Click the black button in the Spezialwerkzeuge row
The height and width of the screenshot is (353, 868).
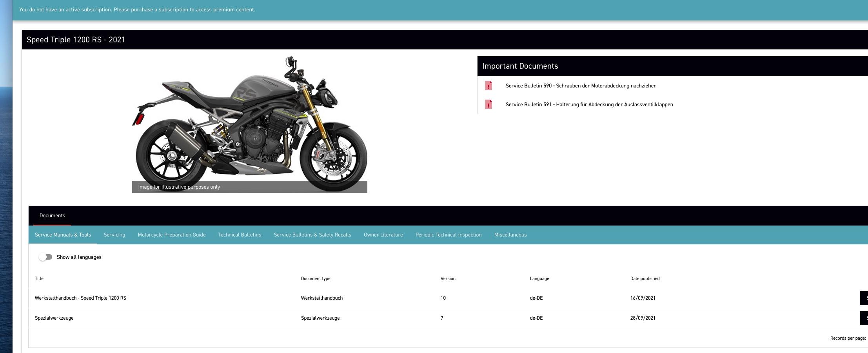pos(864,318)
